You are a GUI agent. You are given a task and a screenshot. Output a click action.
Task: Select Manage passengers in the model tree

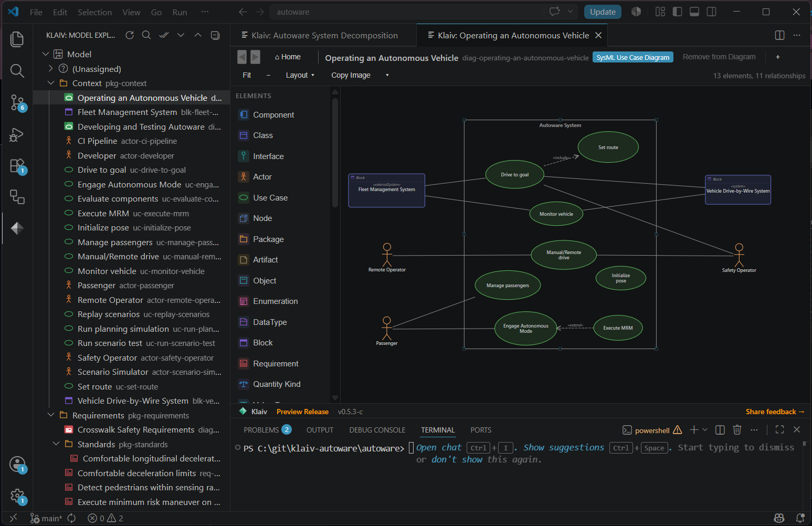[x=131, y=242]
